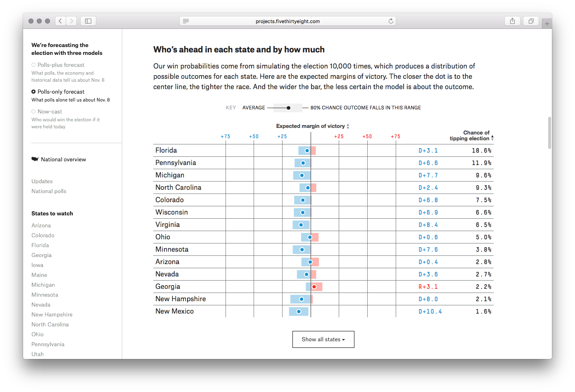This screenshot has width=575, height=392.
Task: Switch to the National overview section
Action: tap(63, 159)
